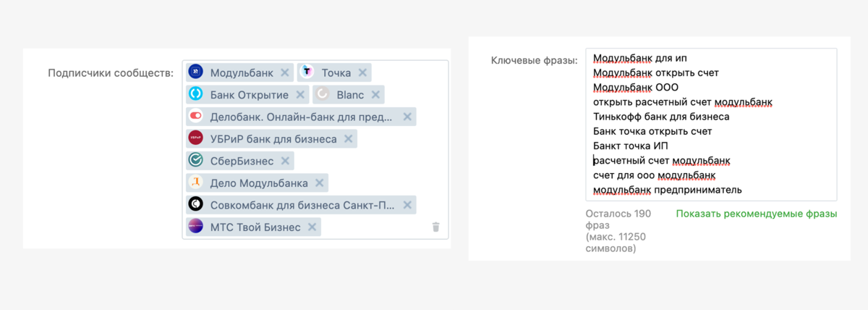Remove Совкомбанк для бизнеса tag
Image resolution: width=868 pixels, height=310 pixels.
coord(407,205)
